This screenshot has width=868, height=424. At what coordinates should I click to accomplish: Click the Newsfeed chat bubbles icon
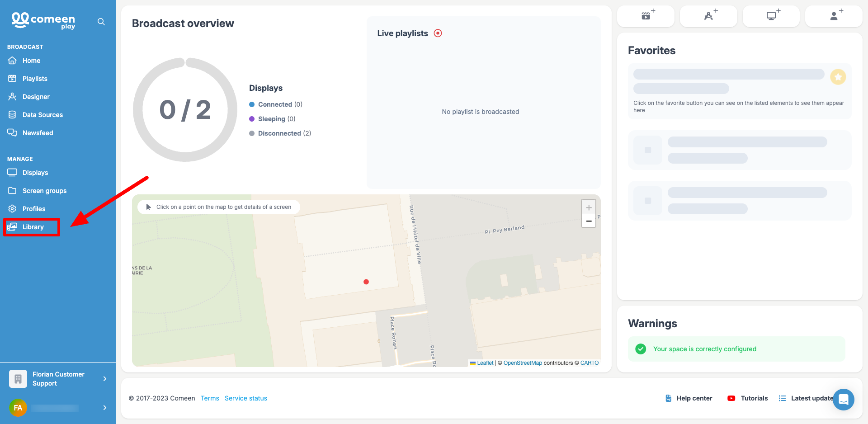tap(12, 132)
